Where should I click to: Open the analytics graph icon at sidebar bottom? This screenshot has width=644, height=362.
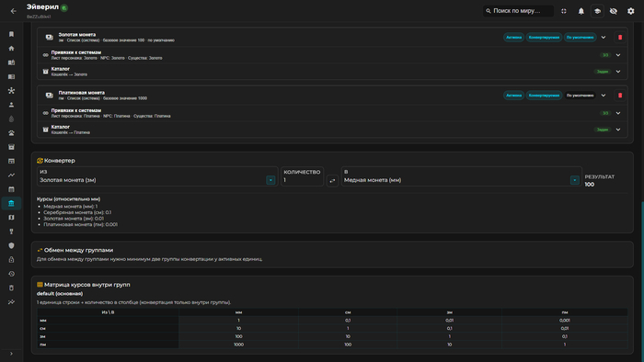[x=11, y=302]
